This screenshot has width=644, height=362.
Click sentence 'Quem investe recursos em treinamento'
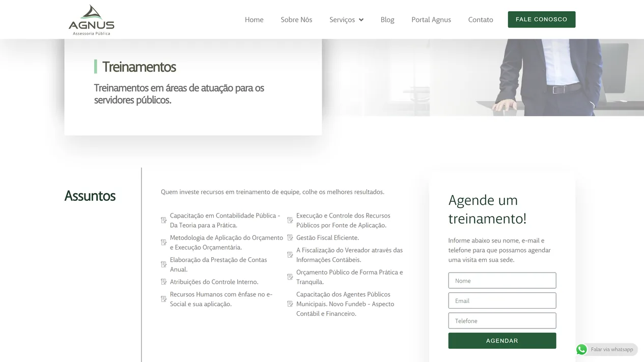[x=272, y=192]
